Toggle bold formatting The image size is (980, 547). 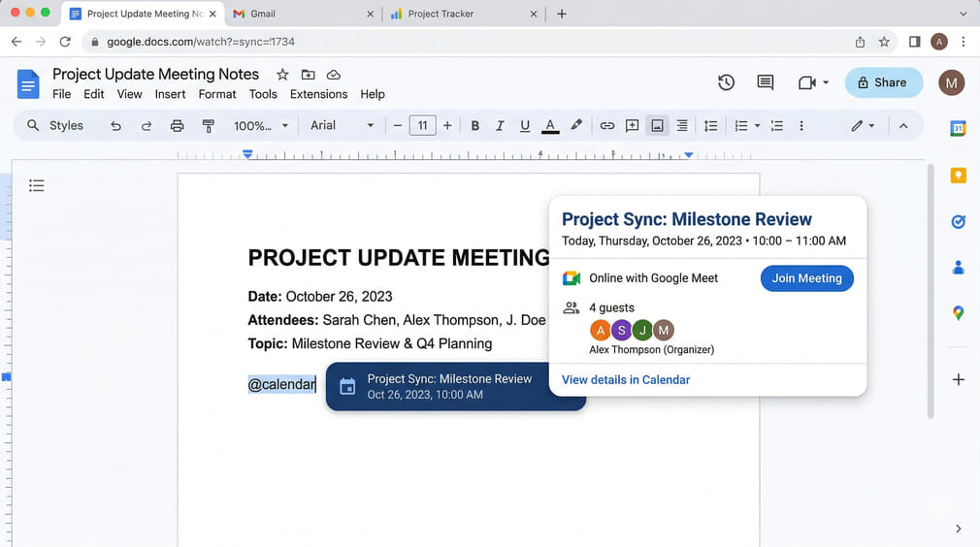475,126
